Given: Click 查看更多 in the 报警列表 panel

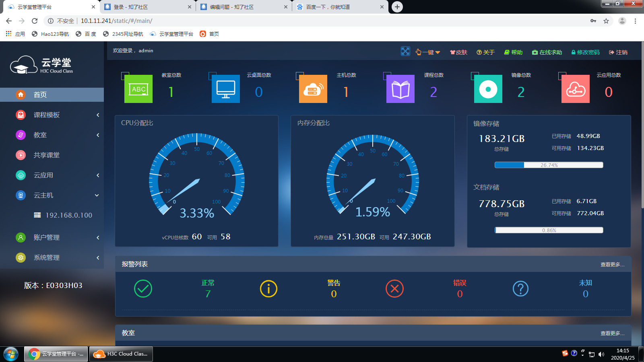Looking at the screenshot, I should (612, 264).
